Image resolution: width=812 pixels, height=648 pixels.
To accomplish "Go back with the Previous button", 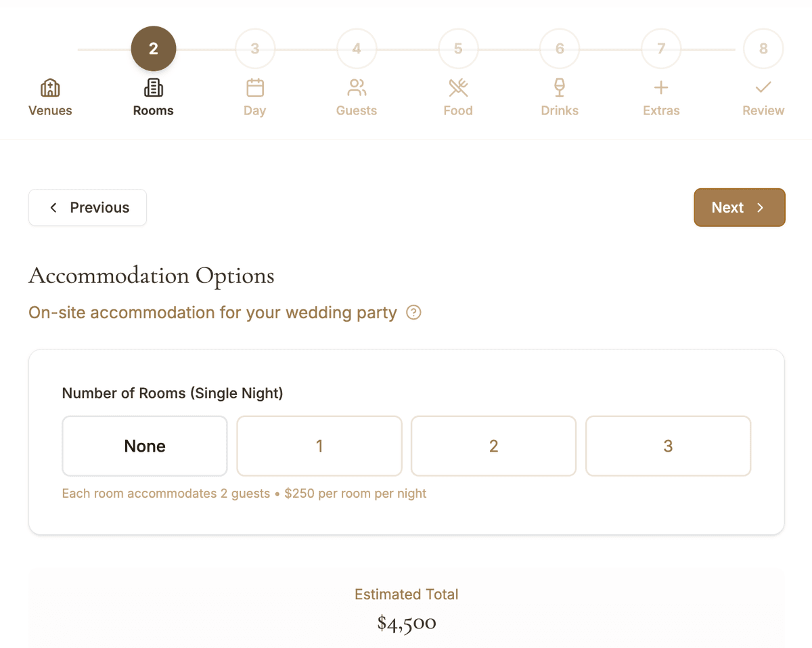I will (87, 207).
